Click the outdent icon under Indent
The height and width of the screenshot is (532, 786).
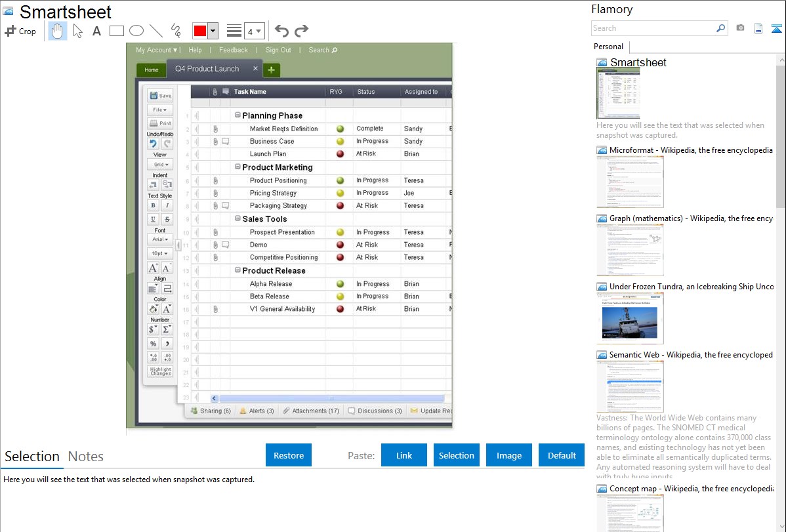click(154, 184)
